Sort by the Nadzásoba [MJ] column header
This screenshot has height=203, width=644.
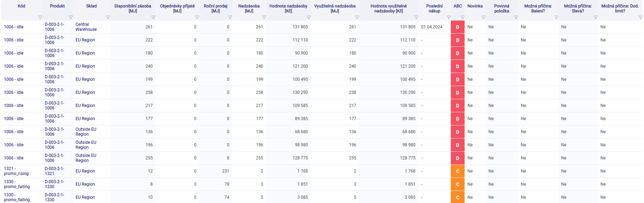249,9
